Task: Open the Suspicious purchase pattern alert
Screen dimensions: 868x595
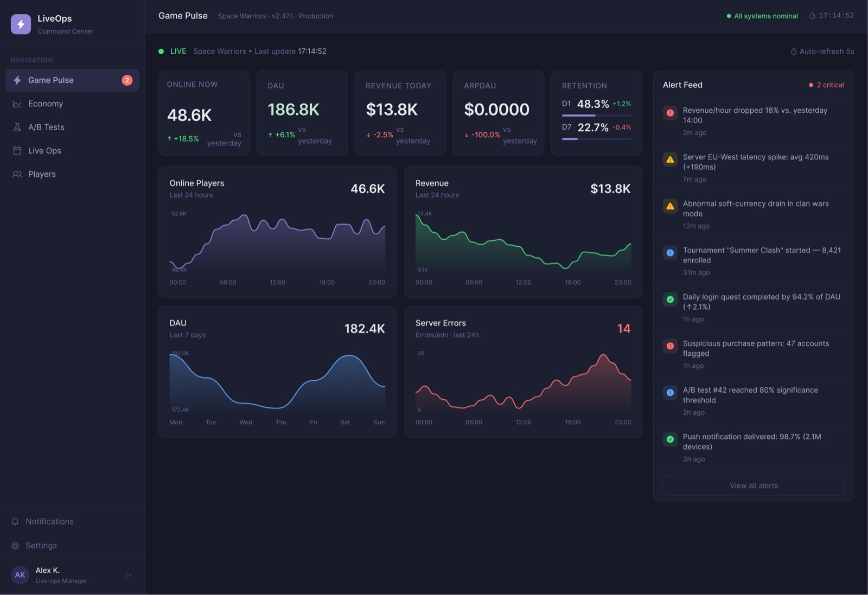Action: click(754, 354)
